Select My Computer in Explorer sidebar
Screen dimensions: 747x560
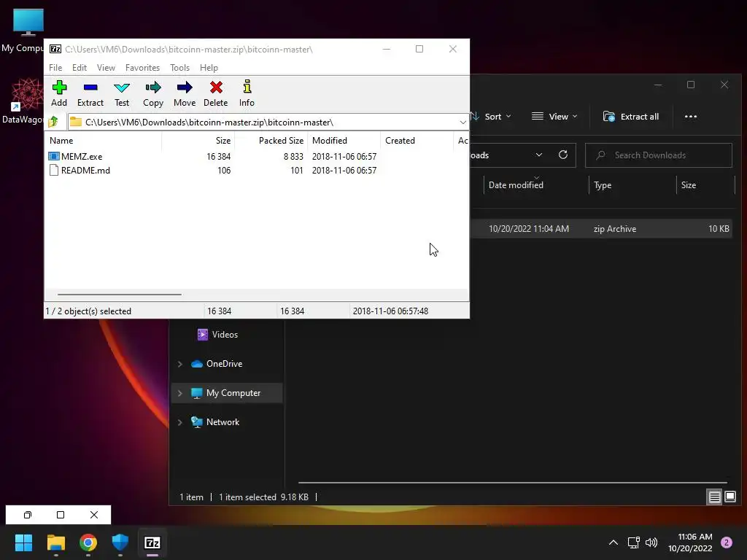pyautogui.click(x=227, y=393)
